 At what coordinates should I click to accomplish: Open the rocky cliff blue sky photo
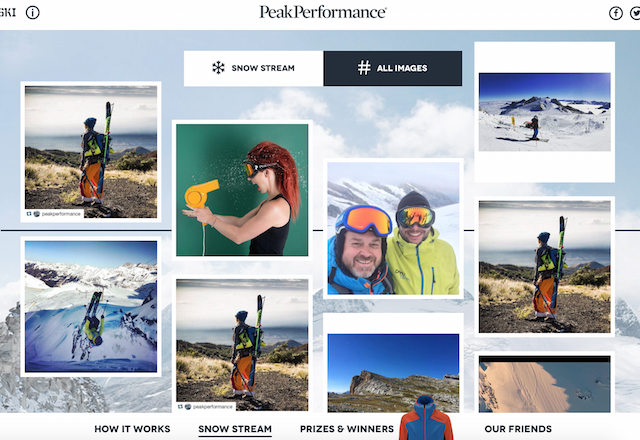[x=393, y=372]
